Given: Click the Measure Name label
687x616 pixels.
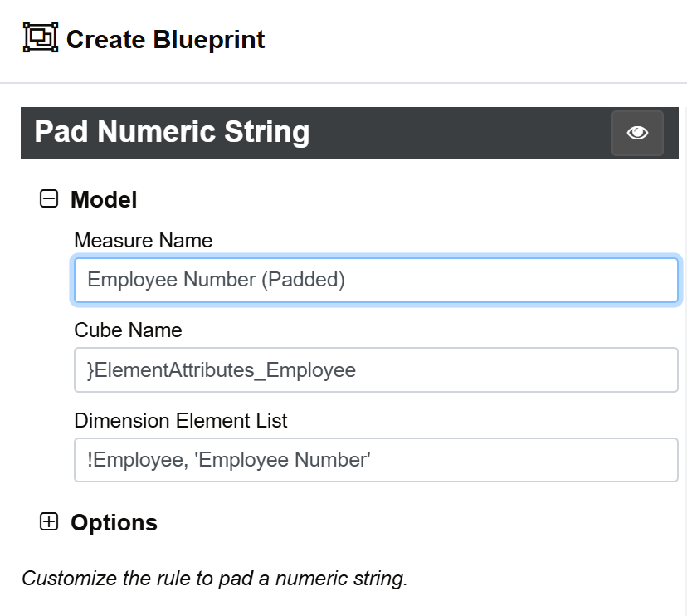Looking at the screenshot, I should [x=144, y=240].
